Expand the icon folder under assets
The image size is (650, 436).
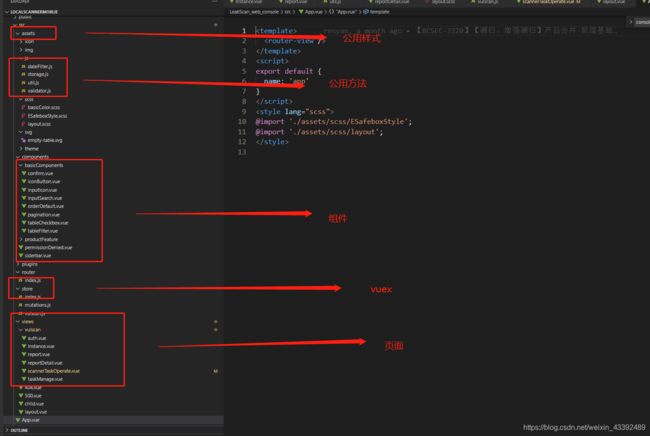(x=21, y=41)
